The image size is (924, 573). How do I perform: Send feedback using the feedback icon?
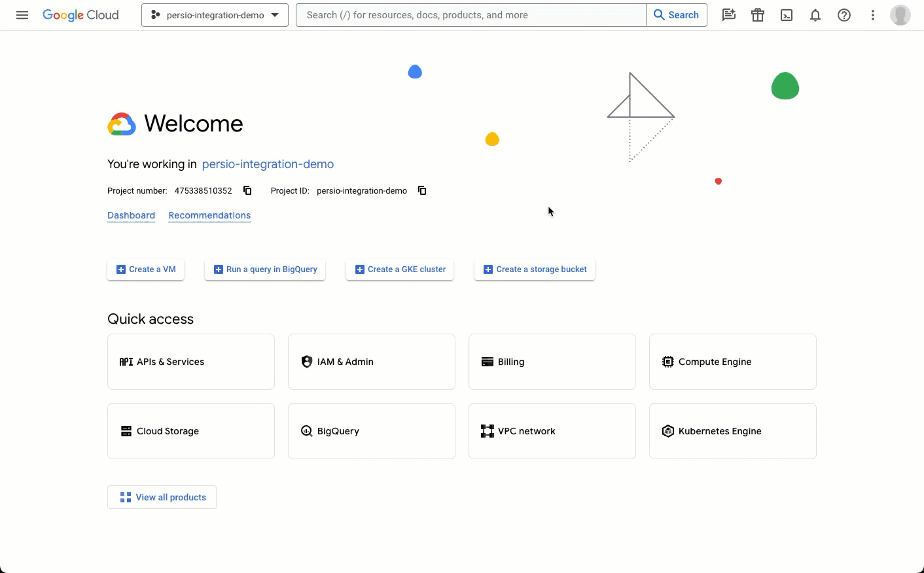pyautogui.click(x=729, y=14)
